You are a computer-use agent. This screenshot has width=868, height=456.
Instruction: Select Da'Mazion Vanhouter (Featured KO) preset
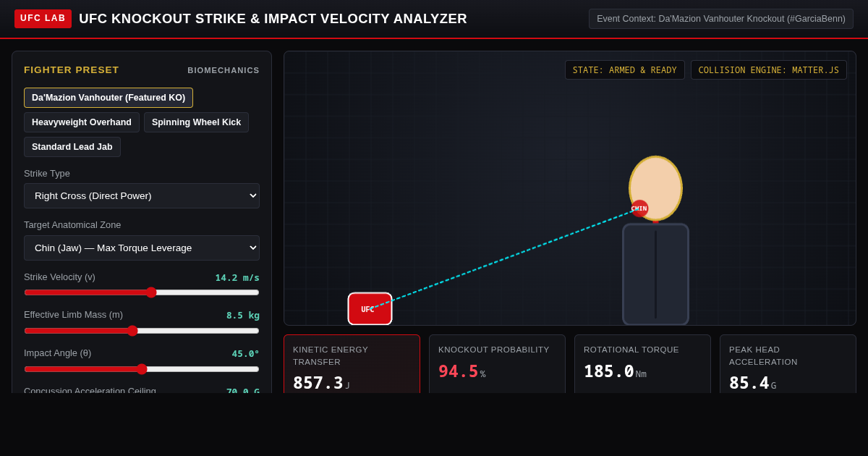point(109,98)
